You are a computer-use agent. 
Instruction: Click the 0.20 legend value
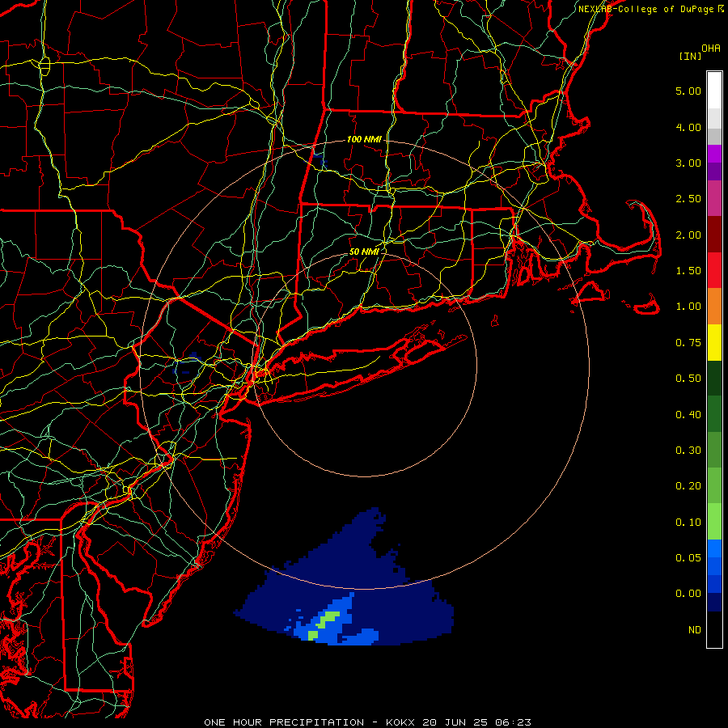[x=688, y=486]
